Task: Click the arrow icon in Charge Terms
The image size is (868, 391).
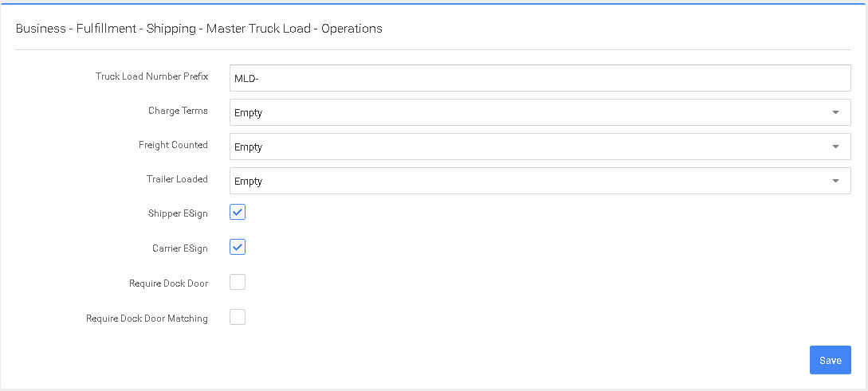Action: 835,112
